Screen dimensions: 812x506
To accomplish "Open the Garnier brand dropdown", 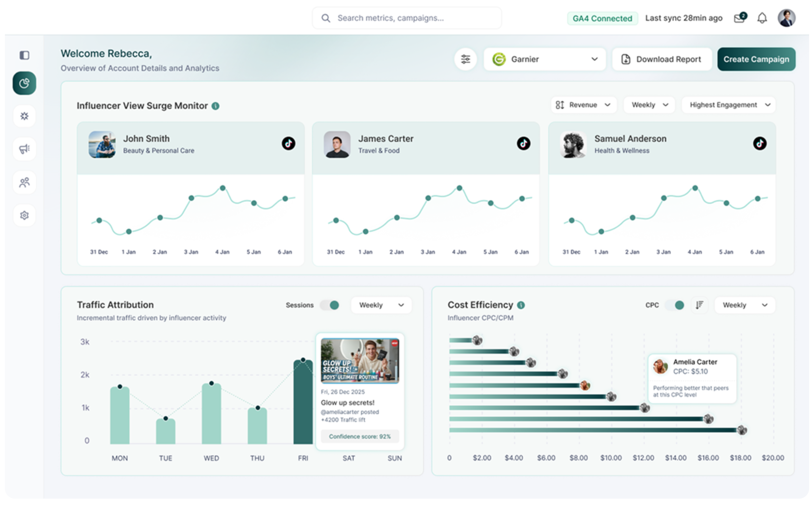I will click(545, 59).
